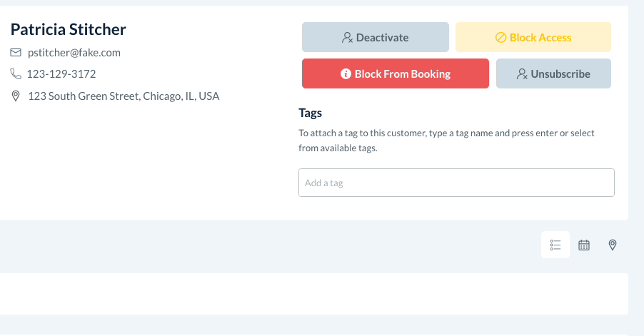Click the phone number 123-129-3172
Screen dimensions: 644x336
[61, 74]
